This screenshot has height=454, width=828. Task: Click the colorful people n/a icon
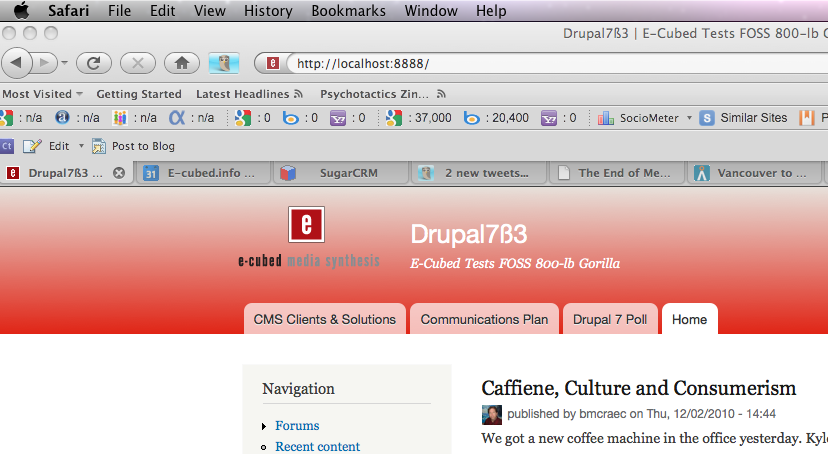pyautogui.click(x=120, y=118)
